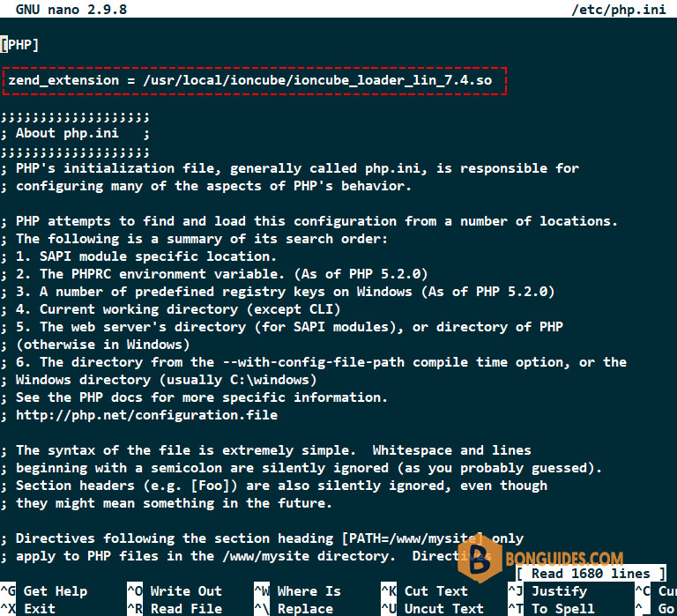This screenshot has height=616, width=677.
Task: Select the Where Is shortcut
Action: [x=297, y=591]
